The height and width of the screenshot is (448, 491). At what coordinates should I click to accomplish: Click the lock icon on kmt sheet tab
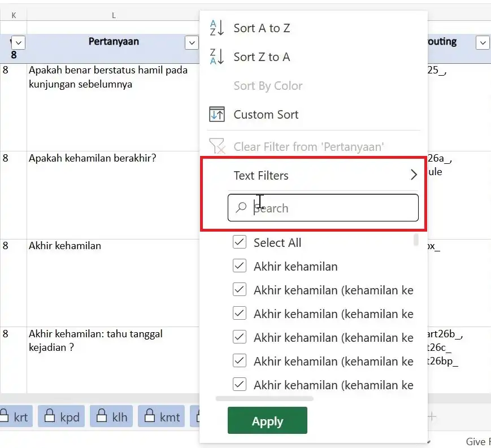coord(151,417)
